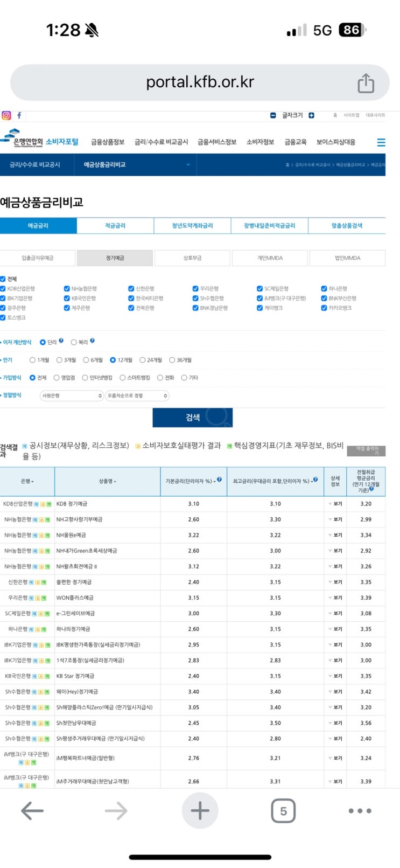Open the 오름차순으로 정렬 dropdown
The image size is (400, 868).
coord(137,395)
